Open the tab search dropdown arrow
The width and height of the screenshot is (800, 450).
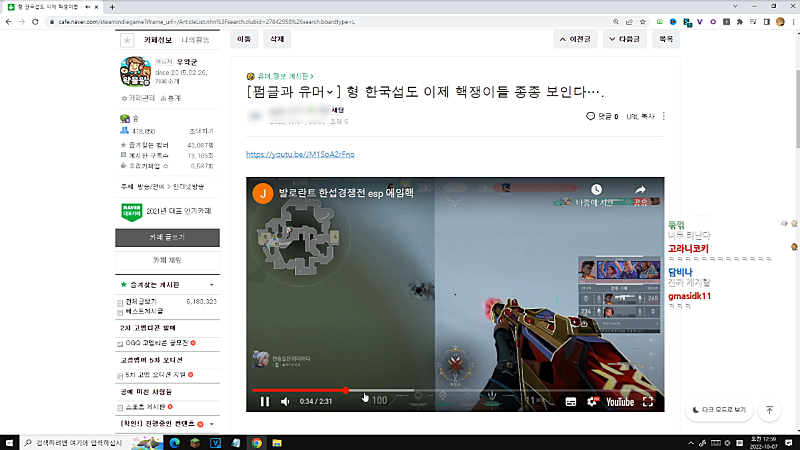click(x=735, y=7)
